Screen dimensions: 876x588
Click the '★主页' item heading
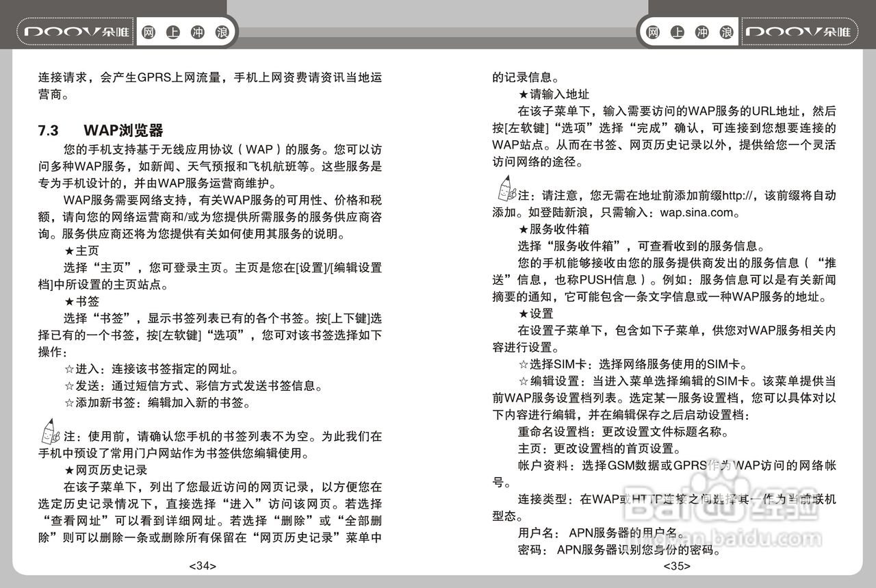81,251
